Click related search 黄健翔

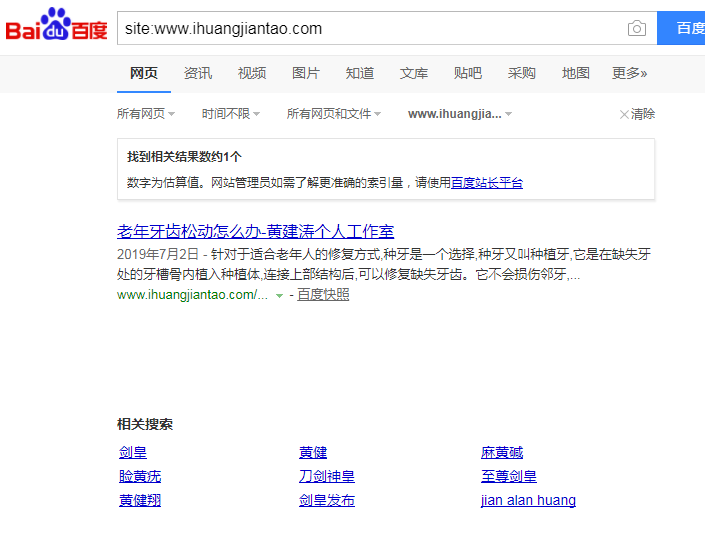click(x=140, y=500)
